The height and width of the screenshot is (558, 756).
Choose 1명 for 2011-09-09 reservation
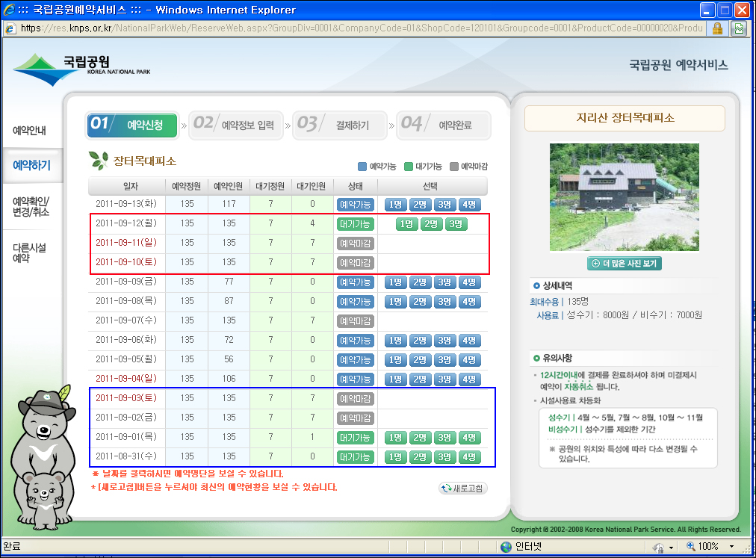(x=396, y=282)
